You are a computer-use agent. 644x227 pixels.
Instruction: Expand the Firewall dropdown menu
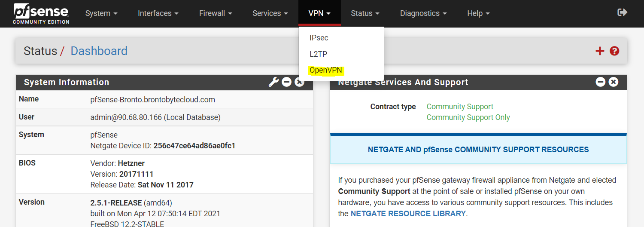pyautogui.click(x=216, y=13)
